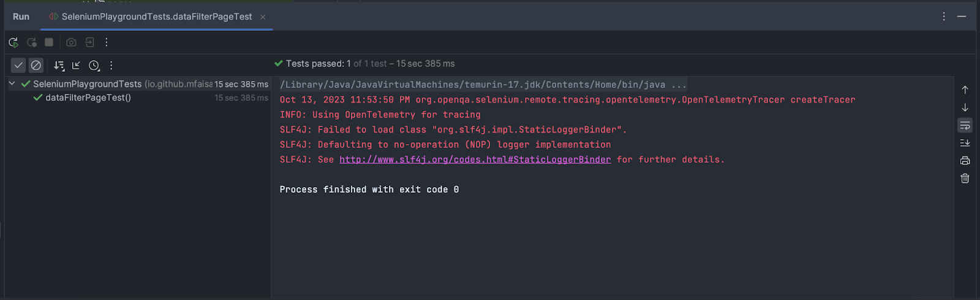Open the test history clock dropdown
This screenshot has height=300, width=980.
[94, 65]
